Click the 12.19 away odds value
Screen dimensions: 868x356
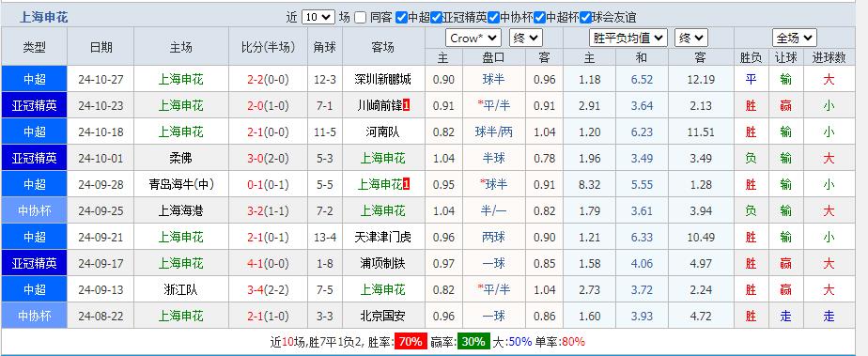click(x=701, y=79)
